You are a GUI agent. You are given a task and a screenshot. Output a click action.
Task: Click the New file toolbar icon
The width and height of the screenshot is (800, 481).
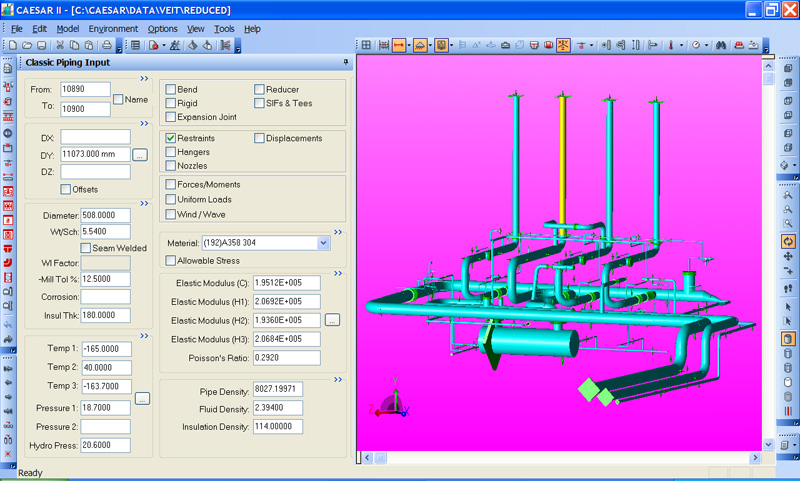pos(13,45)
